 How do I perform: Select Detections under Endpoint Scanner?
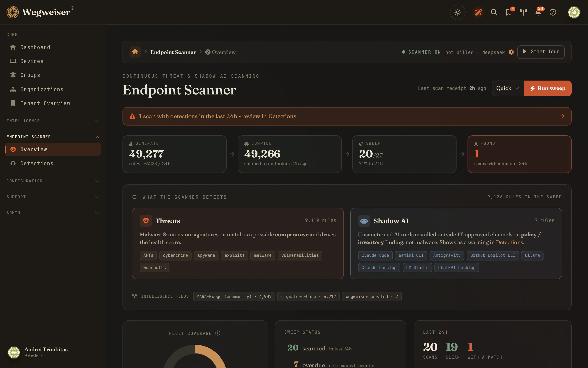(53, 163)
